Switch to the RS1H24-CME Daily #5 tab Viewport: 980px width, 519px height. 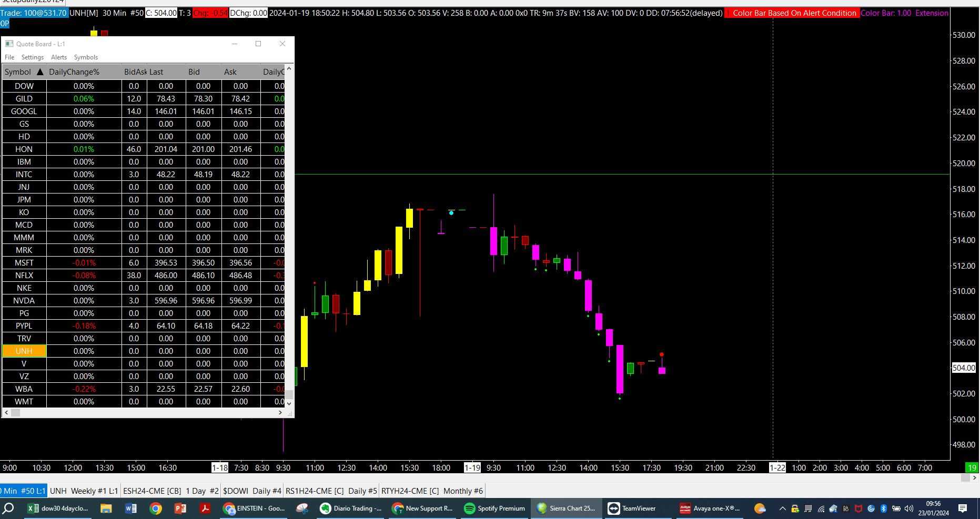[x=331, y=491]
